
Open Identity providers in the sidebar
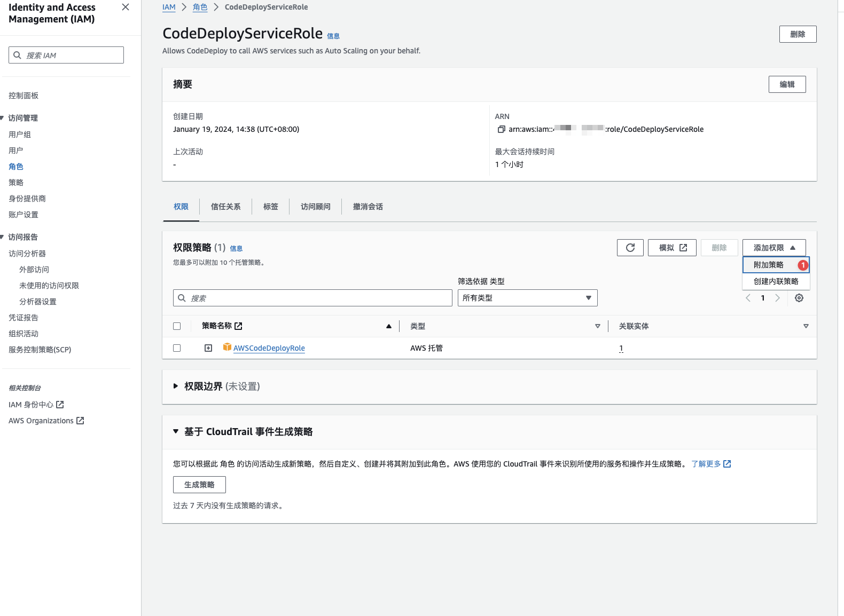tap(27, 199)
